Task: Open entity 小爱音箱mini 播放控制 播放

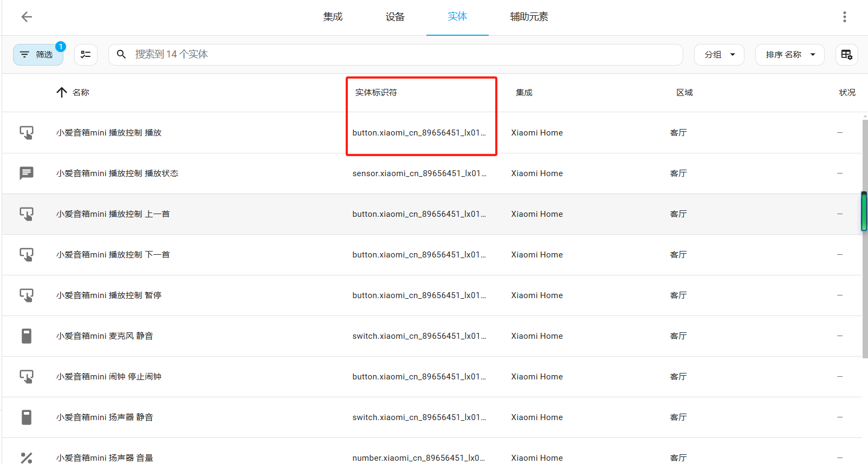Action: [109, 133]
